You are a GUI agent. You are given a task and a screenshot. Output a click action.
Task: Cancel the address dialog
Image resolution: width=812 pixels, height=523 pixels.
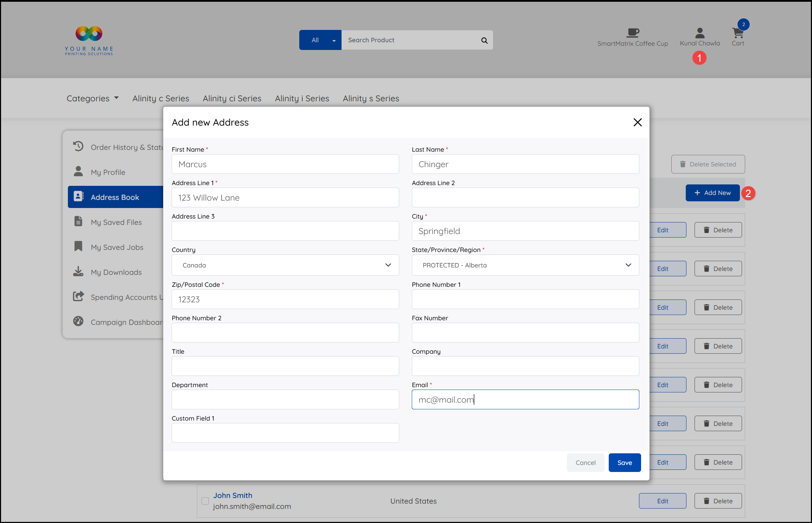pyautogui.click(x=585, y=463)
